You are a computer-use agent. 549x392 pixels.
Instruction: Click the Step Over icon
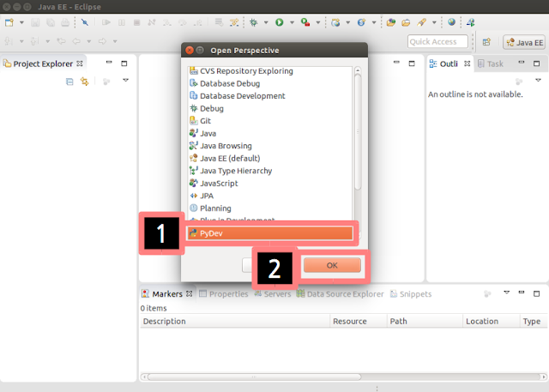(x=183, y=23)
